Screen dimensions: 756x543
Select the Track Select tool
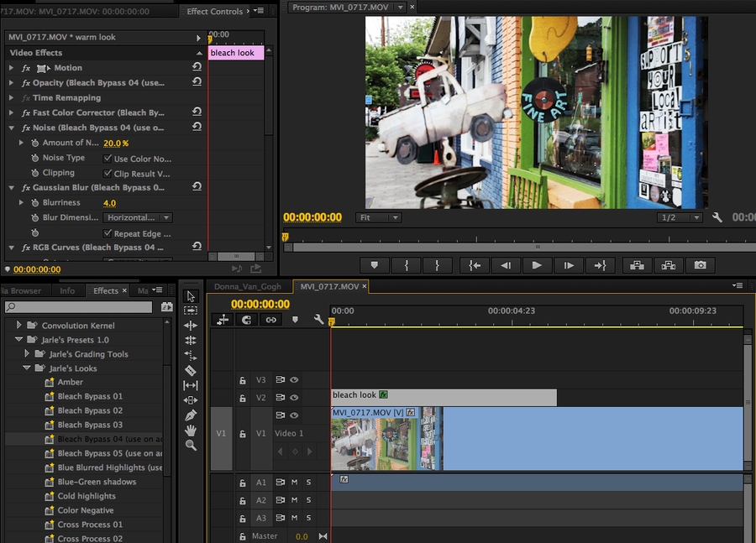[190, 309]
